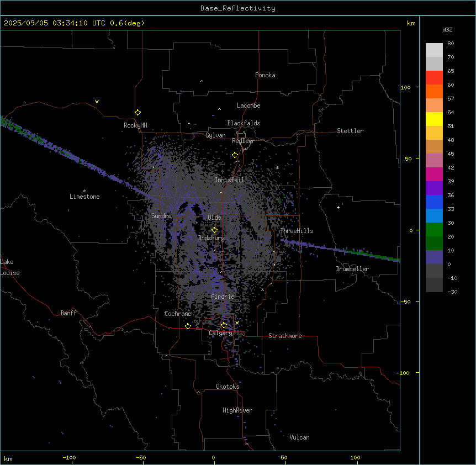Select the gray 70-65 dBZ swatch
This screenshot has width=476, height=465.
point(434,64)
